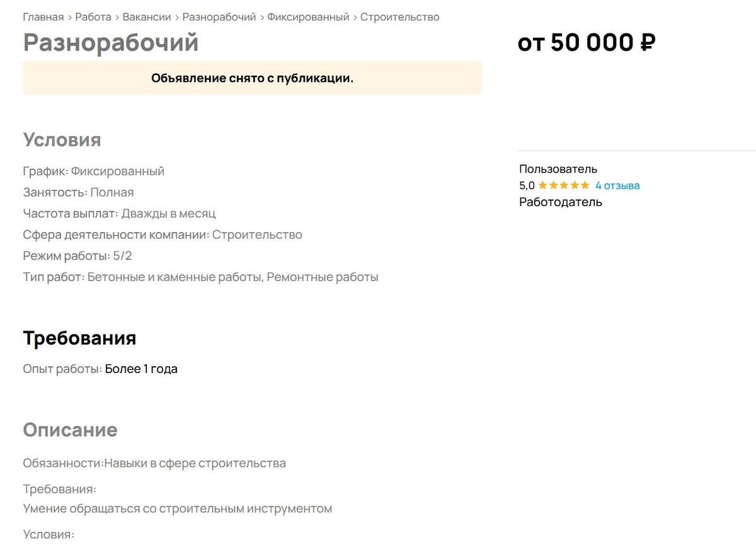This screenshot has width=756, height=547.
Task: Click the 'Частота выплат: Дважды в месяц' line
Action: coord(119,214)
